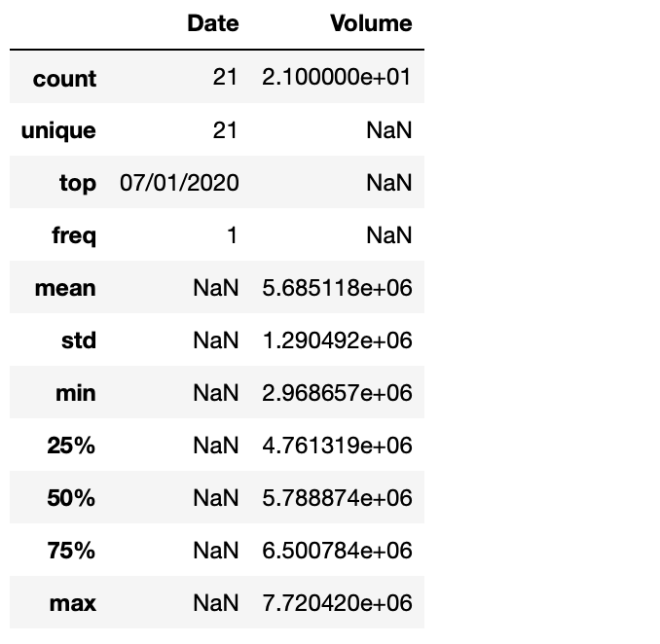Click the Volume column header
660x644 pixels.
click(371, 23)
